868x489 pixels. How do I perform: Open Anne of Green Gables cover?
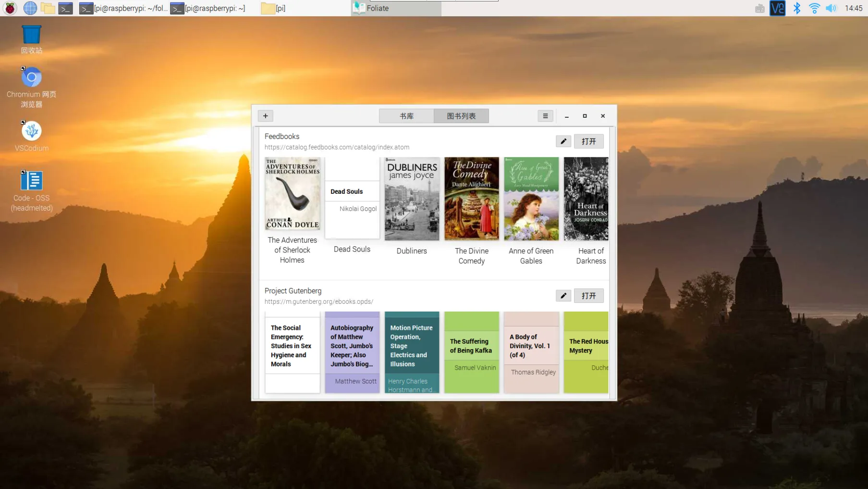coord(531,199)
